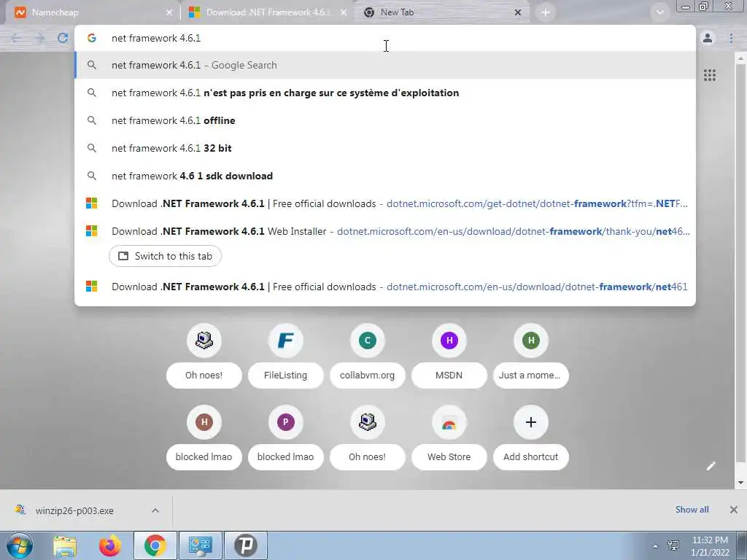Image resolution: width=747 pixels, height=560 pixels.
Task: Open the Control Panel taskbar icon
Action: coord(200,545)
